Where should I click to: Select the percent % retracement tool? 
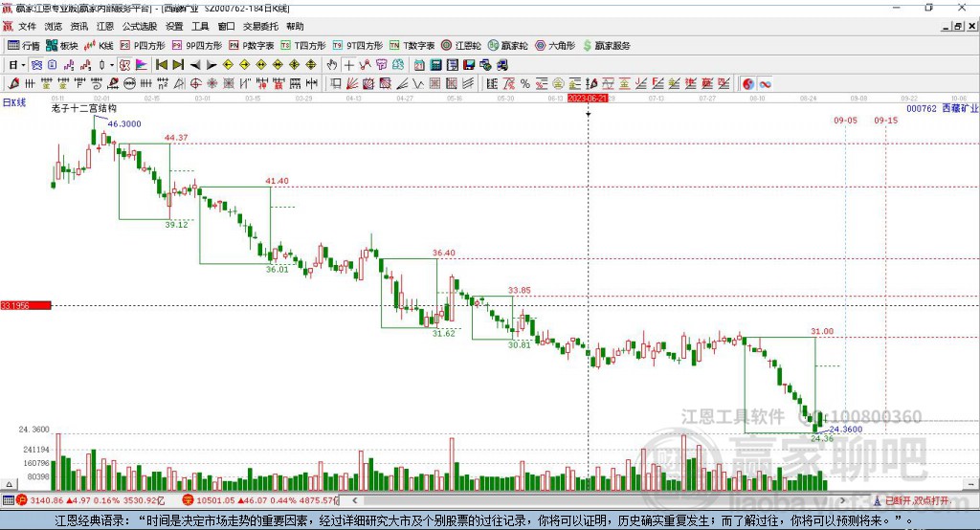[x=525, y=84]
